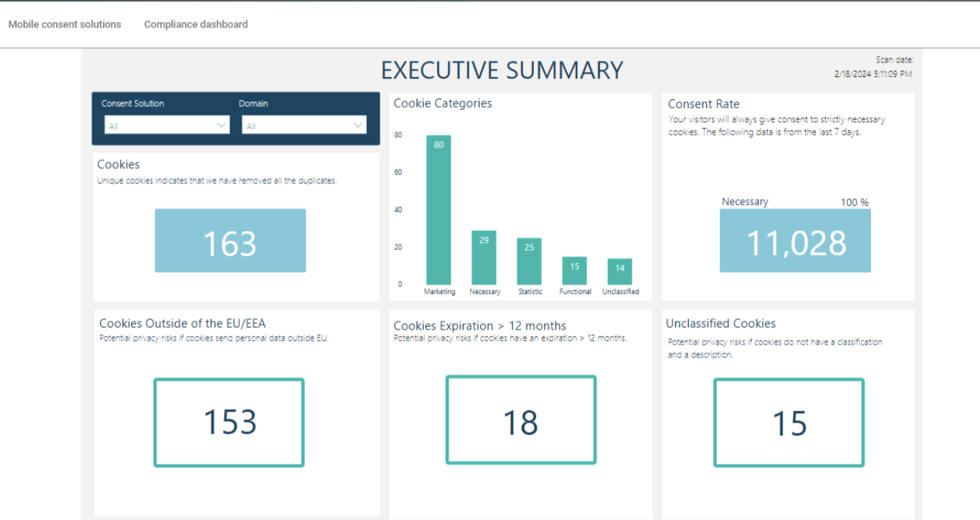Image resolution: width=980 pixels, height=520 pixels.
Task: Open the Mobile consent solutions tab
Action: pos(64,24)
